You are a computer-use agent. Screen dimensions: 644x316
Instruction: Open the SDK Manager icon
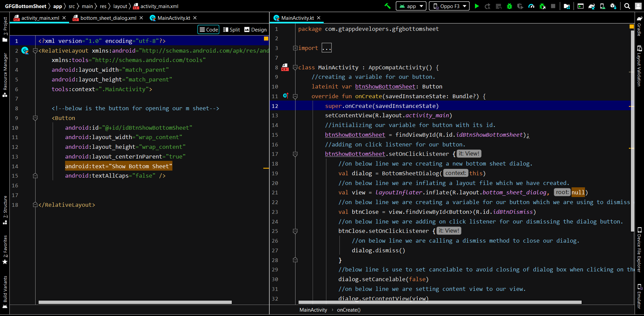[x=613, y=6]
